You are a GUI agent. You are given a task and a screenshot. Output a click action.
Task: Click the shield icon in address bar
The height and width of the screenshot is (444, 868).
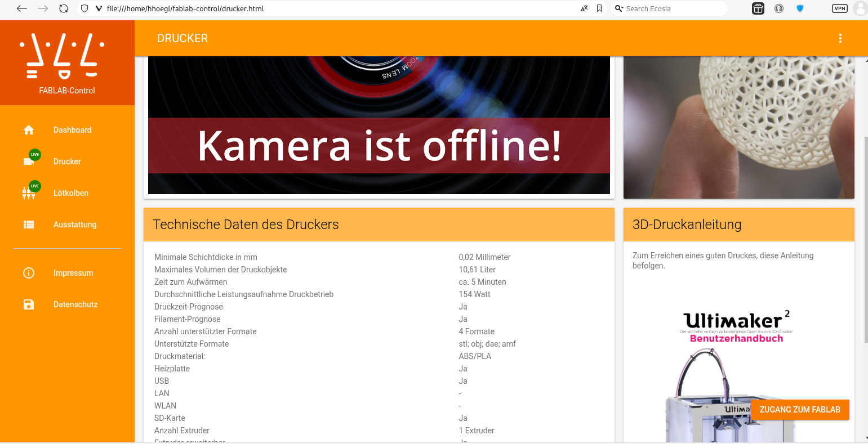[84, 8]
